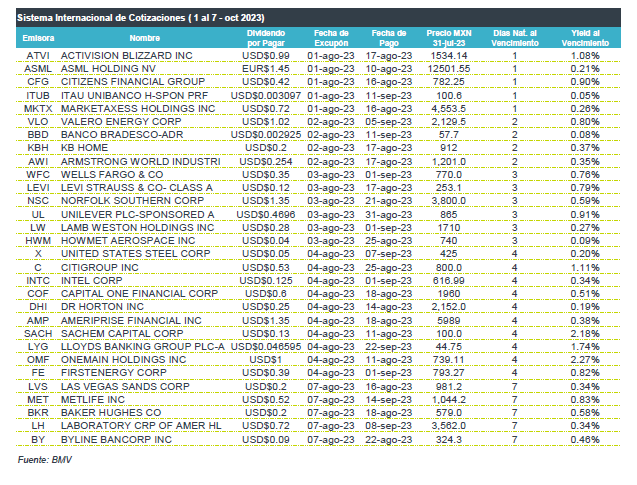Select 'BANCO BRADESCO-ADR' name cell

click(x=122, y=135)
